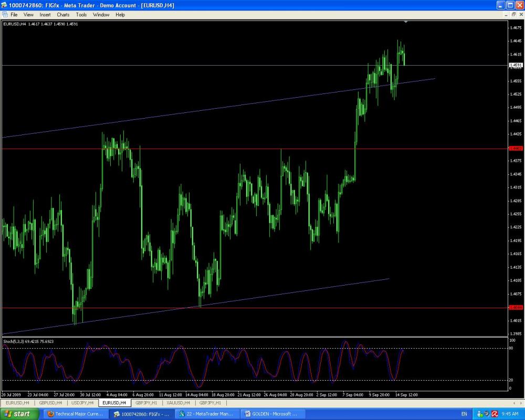
Task: Click the 4 Aug 04:00 time label
Action: tap(117, 395)
